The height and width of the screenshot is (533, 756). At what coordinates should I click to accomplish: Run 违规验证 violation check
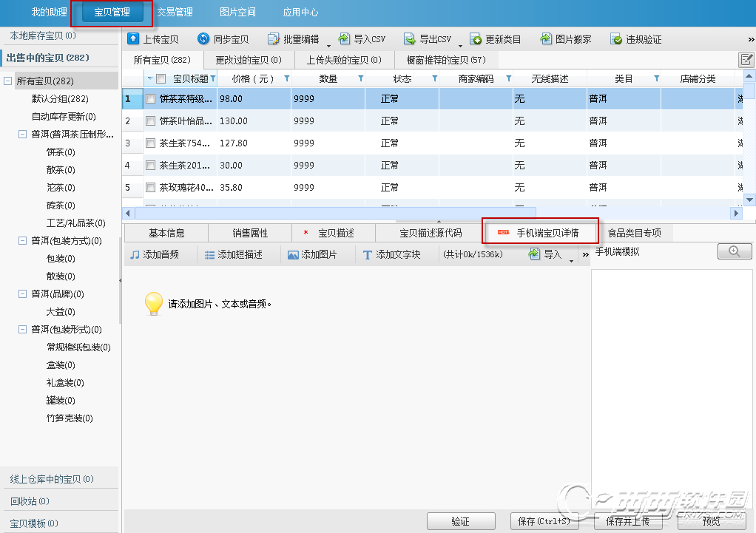click(x=635, y=39)
